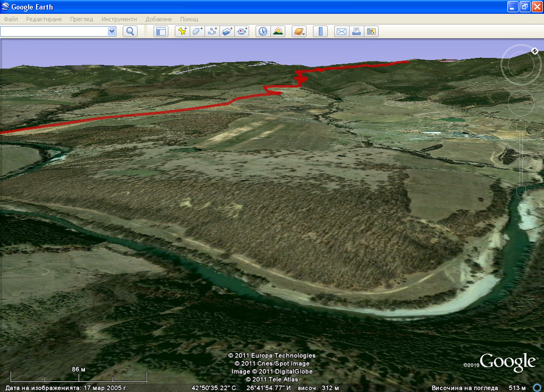The height and width of the screenshot is (392, 544).
Task: Click the elevation 'висoч. 312 м' text
Action: (x=318, y=388)
